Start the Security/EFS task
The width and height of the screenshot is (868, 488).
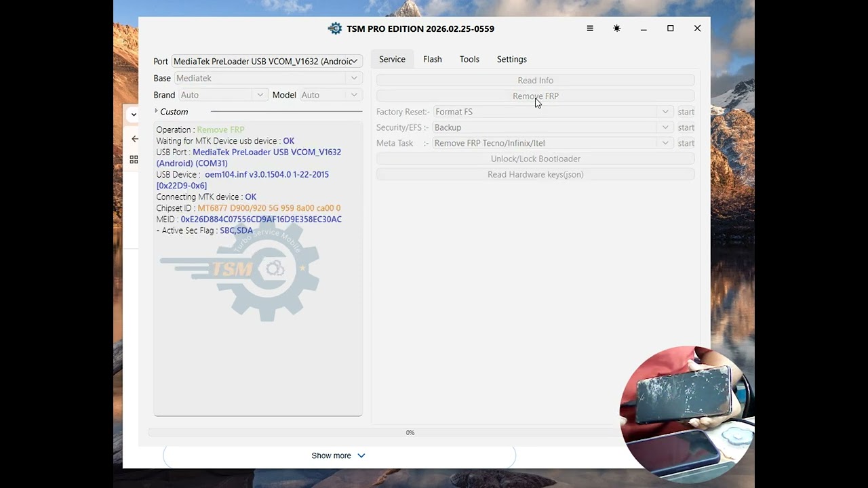point(686,127)
